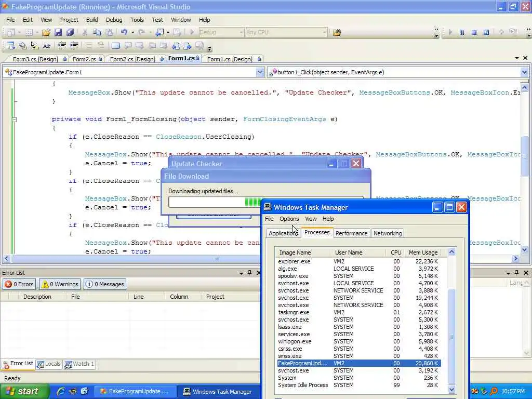This screenshot has height=399, width=532.
Task: Select the taskmgr.exe process row
Action: pyautogui.click(x=358, y=312)
